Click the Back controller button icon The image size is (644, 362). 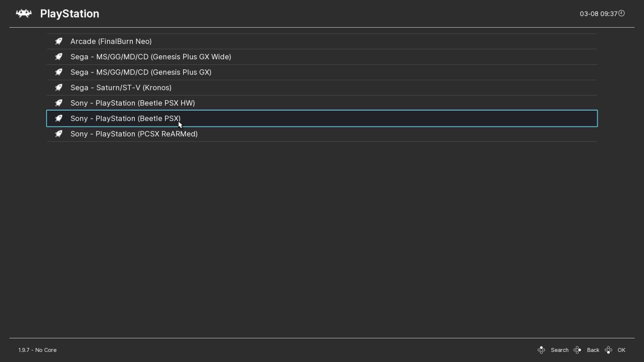pos(578,350)
